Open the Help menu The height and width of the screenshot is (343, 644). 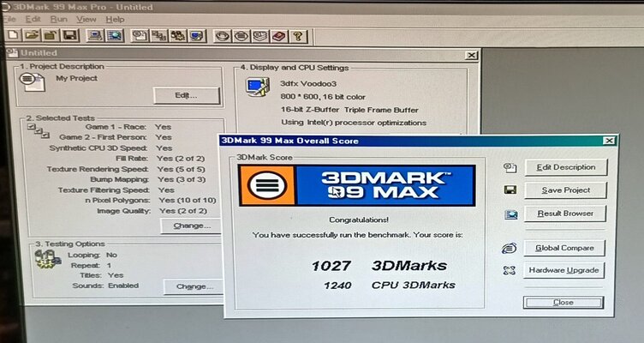[115, 19]
